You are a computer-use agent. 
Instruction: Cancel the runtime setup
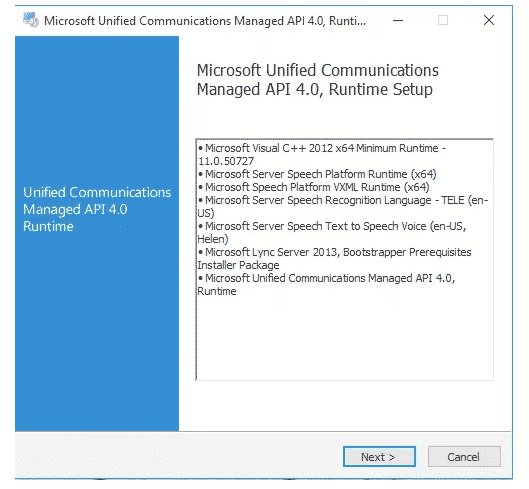464,457
